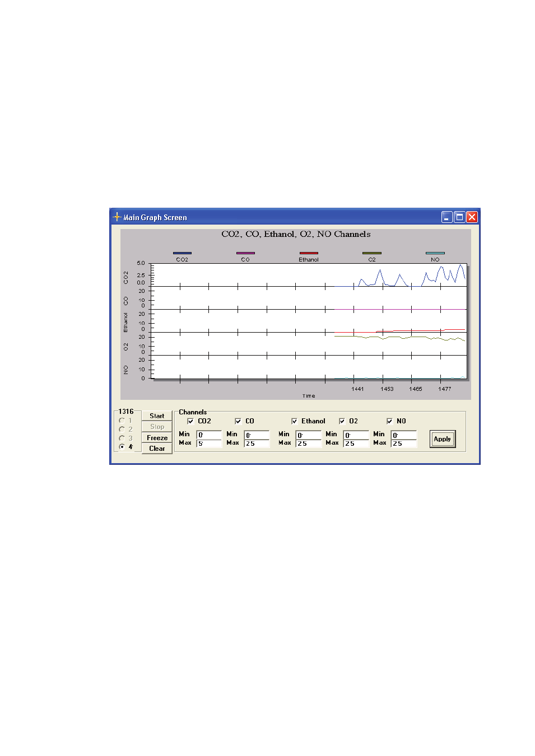Maximize the Main Graph Screen window
Image resolution: width=535 pixels, height=756 pixels.
tap(459, 217)
